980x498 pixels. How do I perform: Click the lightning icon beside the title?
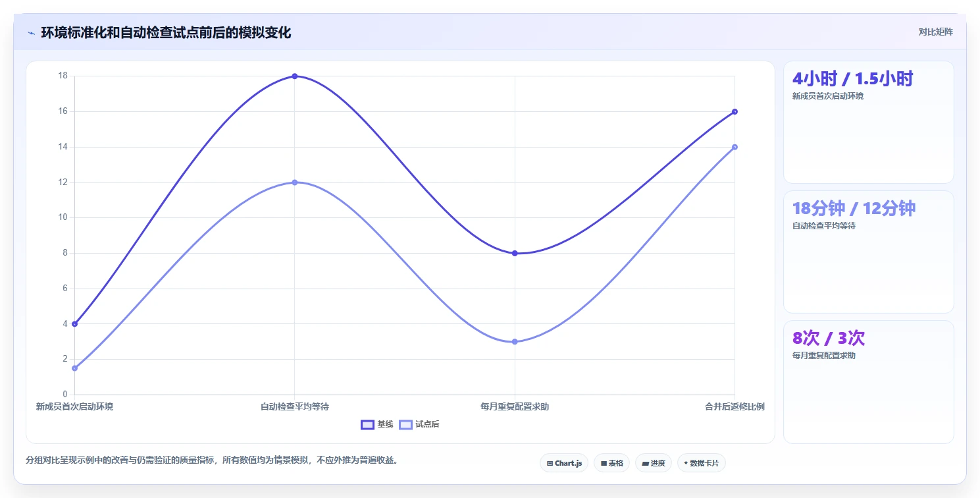coord(31,33)
